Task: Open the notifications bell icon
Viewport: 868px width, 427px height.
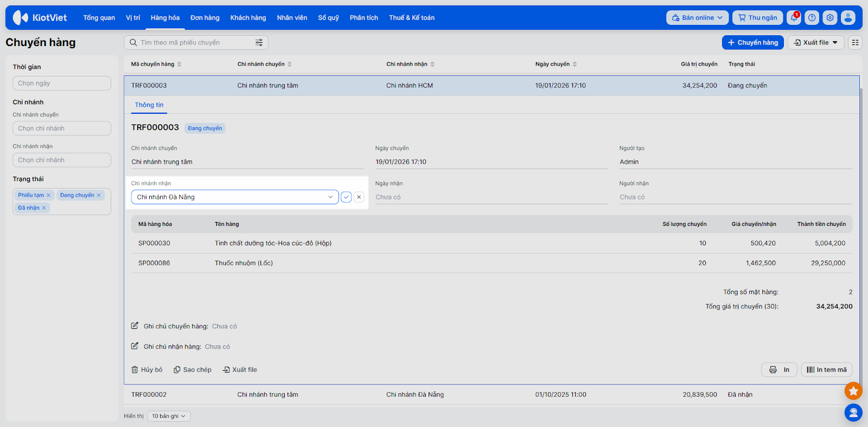Action: pyautogui.click(x=794, y=18)
